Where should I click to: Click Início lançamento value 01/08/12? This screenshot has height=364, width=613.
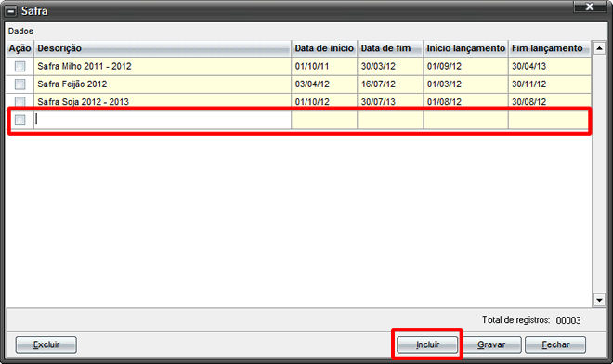coord(444,102)
